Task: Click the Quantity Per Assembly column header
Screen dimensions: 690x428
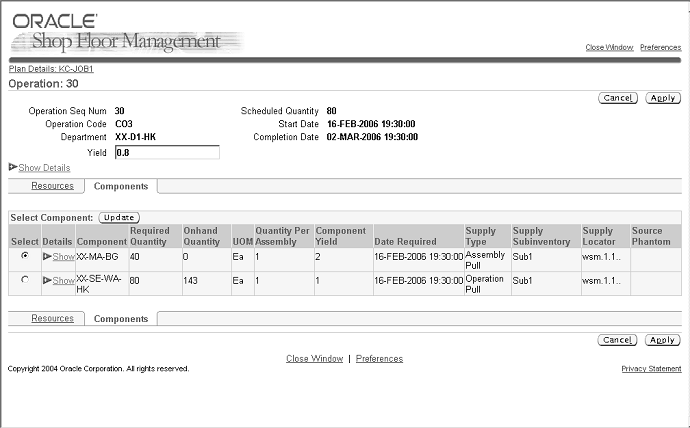Action: coord(283,236)
